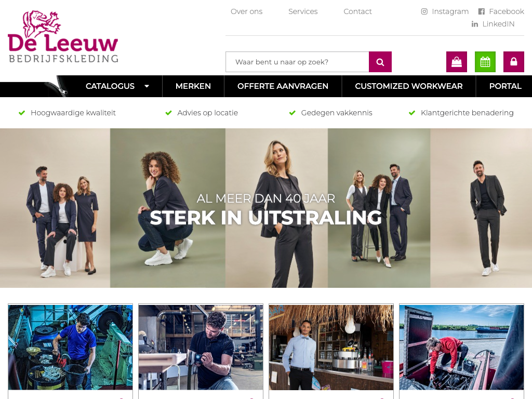Open the Merken menu item
The image size is (532, 399).
193,86
